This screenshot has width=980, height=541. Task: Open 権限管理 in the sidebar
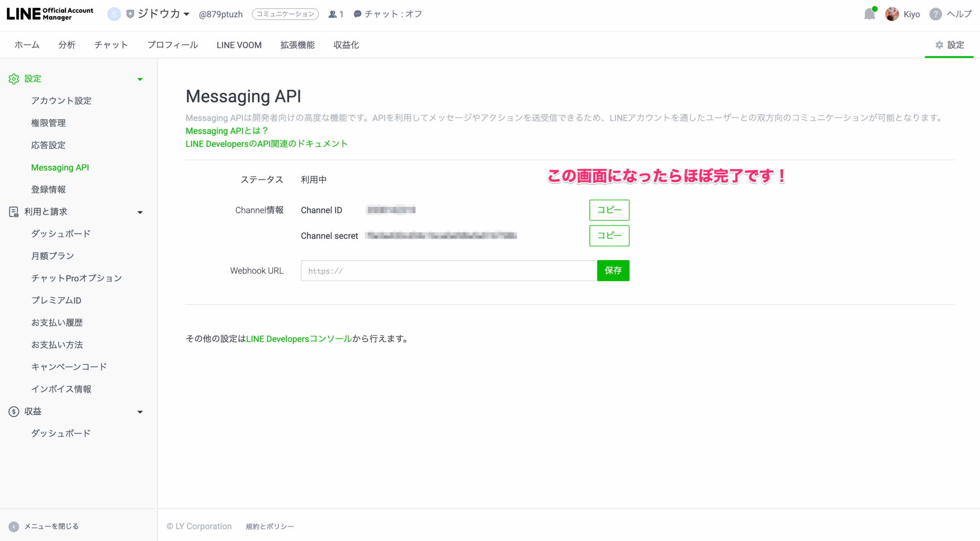pos(48,123)
